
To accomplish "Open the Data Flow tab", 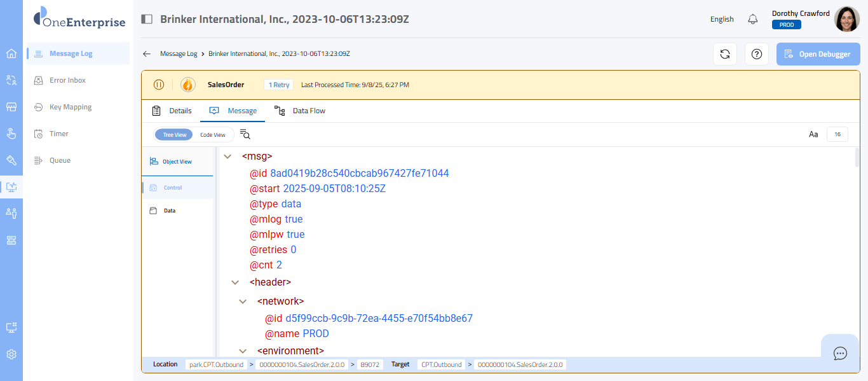I will point(300,111).
